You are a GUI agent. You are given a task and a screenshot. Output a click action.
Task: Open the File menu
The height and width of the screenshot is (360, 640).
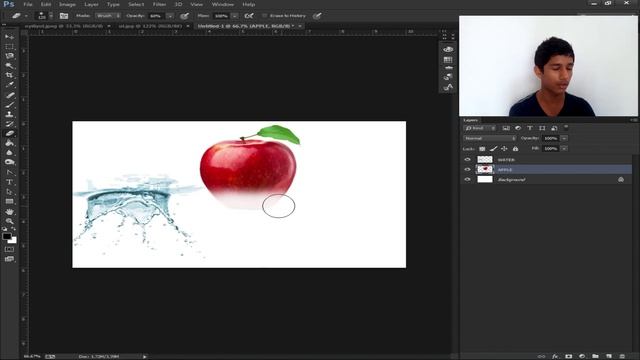click(28, 4)
